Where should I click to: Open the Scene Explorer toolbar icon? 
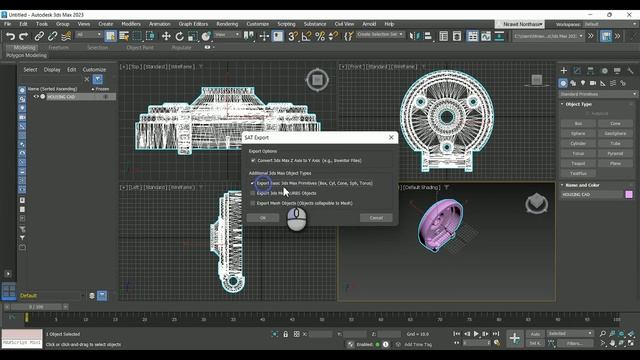click(x=443, y=36)
